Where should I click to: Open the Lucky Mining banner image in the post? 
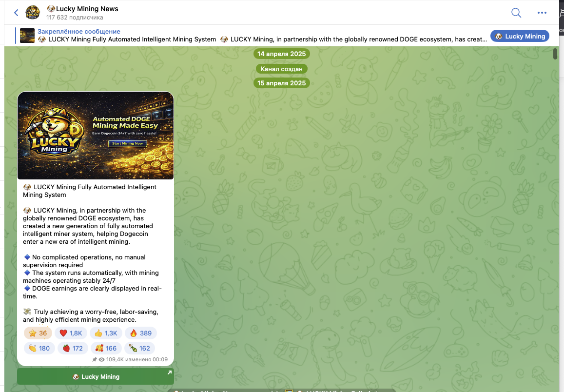(x=96, y=136)
